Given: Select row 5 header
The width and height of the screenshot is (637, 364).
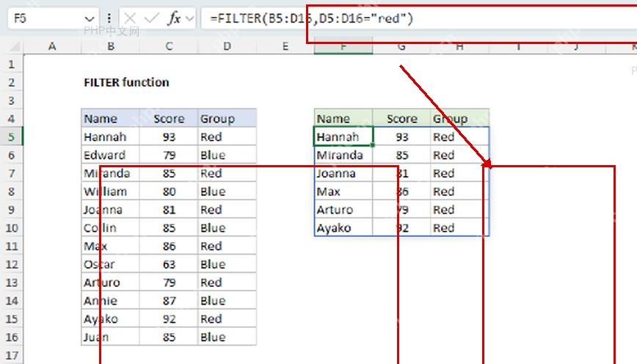Looking at the screenshot, I should (12, 137).
